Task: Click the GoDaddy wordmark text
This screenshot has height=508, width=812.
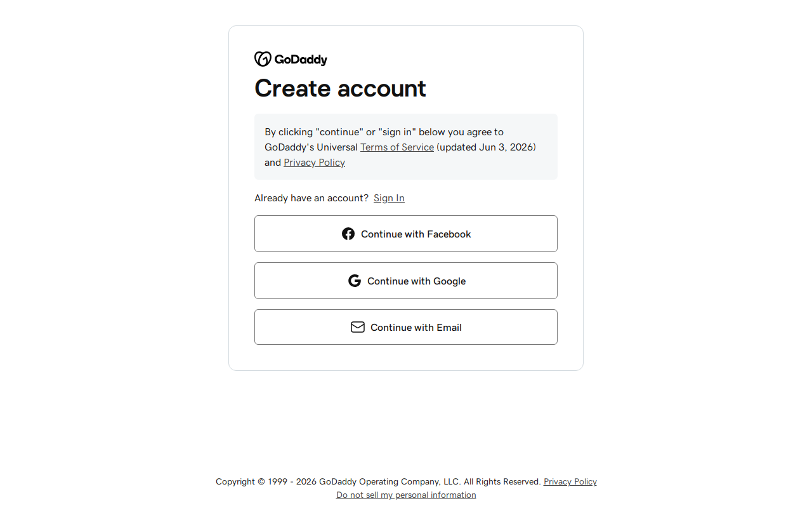Action: pos(301,60)
